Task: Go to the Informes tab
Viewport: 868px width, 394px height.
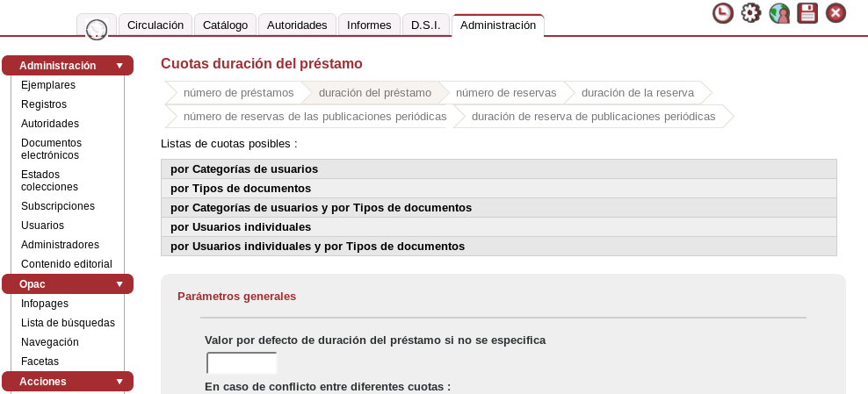Action: (369, 25)
